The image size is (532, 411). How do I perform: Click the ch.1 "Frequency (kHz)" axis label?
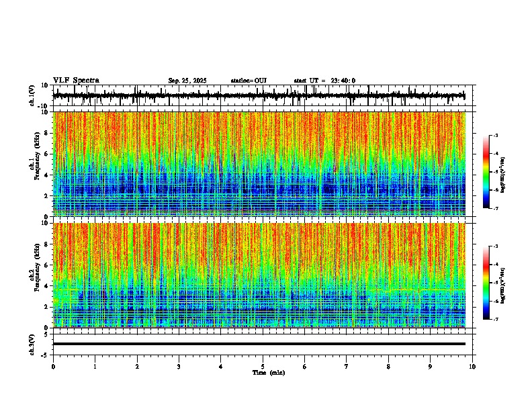37,156
